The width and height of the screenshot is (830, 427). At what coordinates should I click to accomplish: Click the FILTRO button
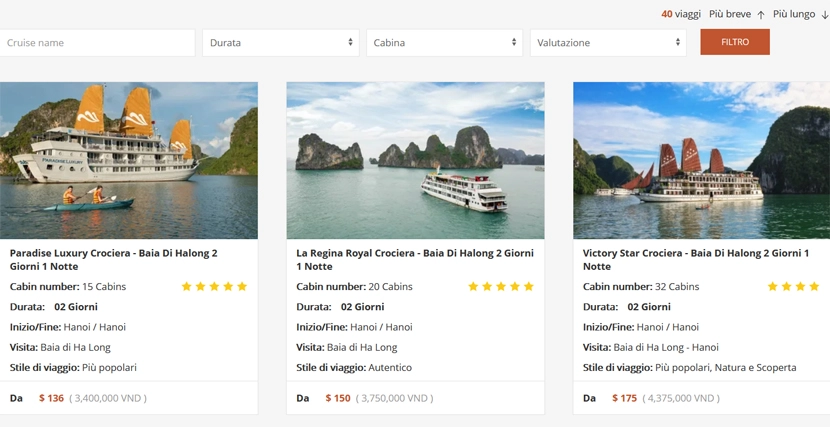click(735, 42)
